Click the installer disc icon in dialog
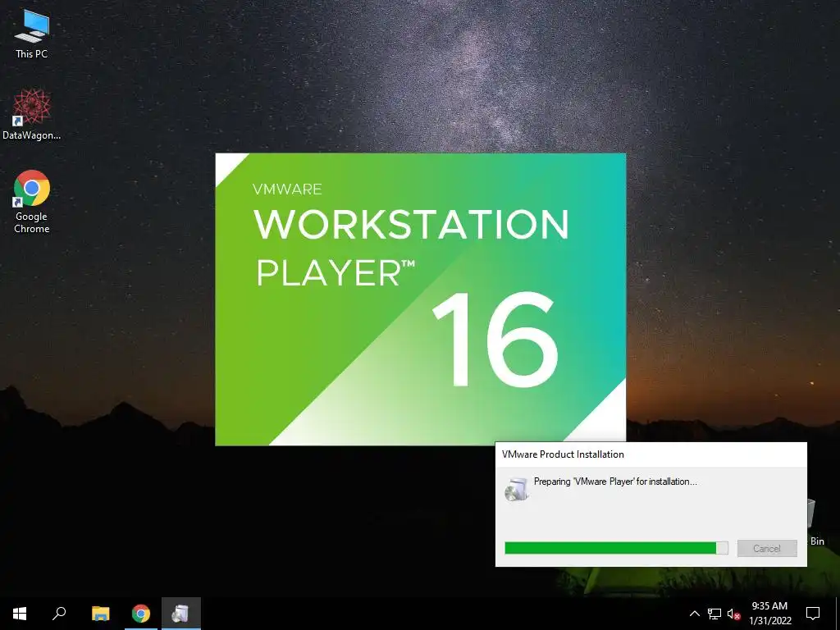The height and width of the screenshot is (630, 840). pos(517,489)
